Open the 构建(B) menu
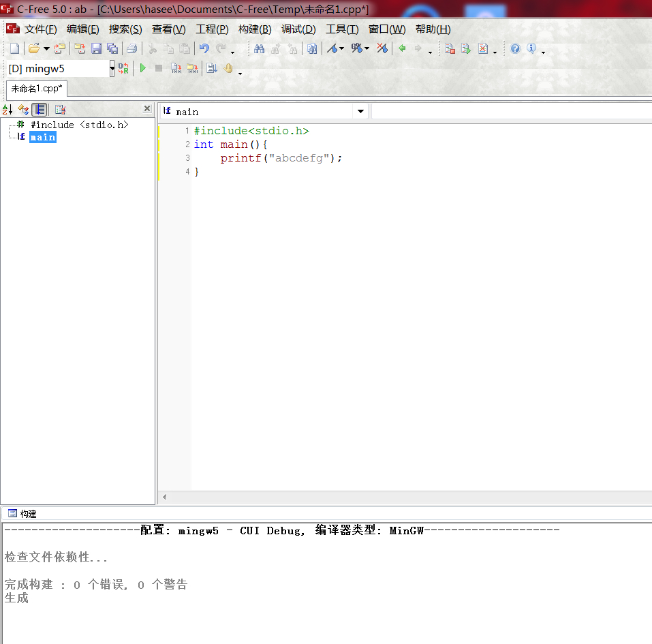The width and height of the screenshot is (652, 644). pyautogui.click(x=255, y=29)
